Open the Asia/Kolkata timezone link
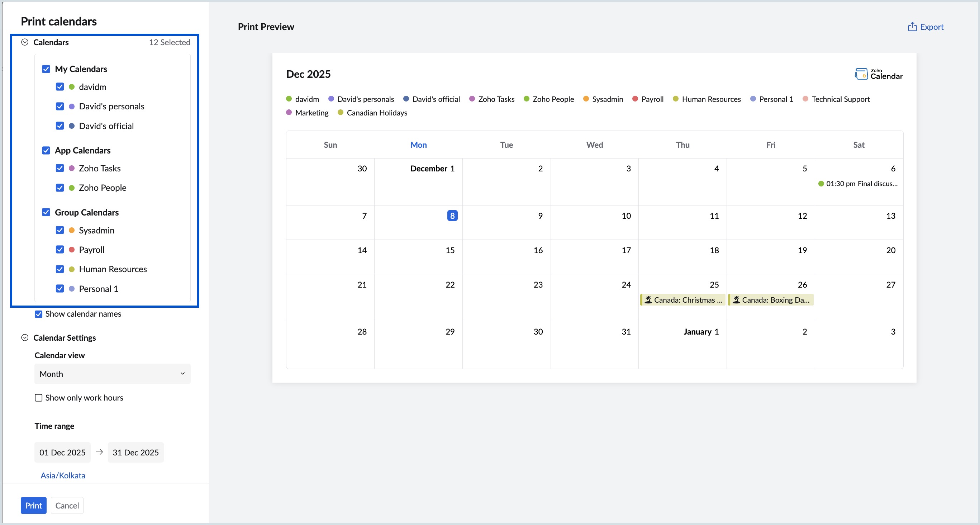Image resolution: width=980 pixels, height=525 pixels. (63, 476)
